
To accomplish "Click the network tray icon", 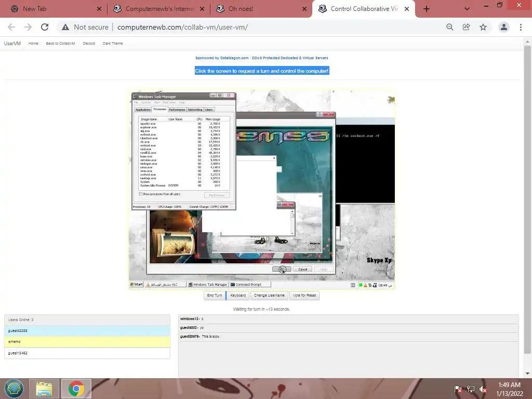I will pos(471,389).
